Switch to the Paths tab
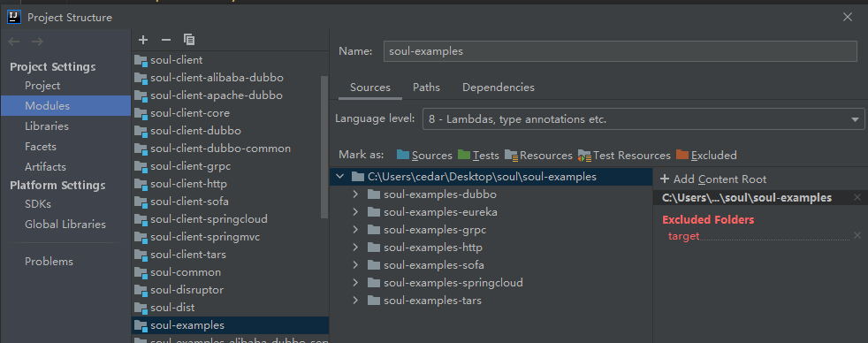Image resolution: width=868 pixels, height=343 pixels. [x=426, y=88]
